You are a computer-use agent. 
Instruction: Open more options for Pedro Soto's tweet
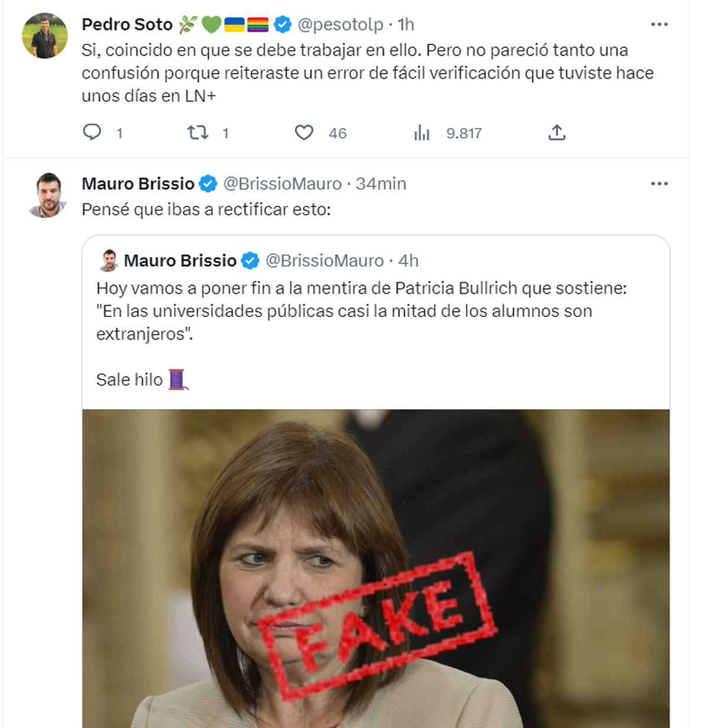(x=659, y=24)
